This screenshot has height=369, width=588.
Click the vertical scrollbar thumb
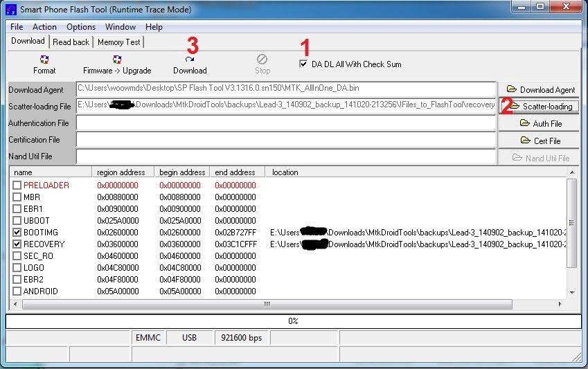tap(572, 223)
